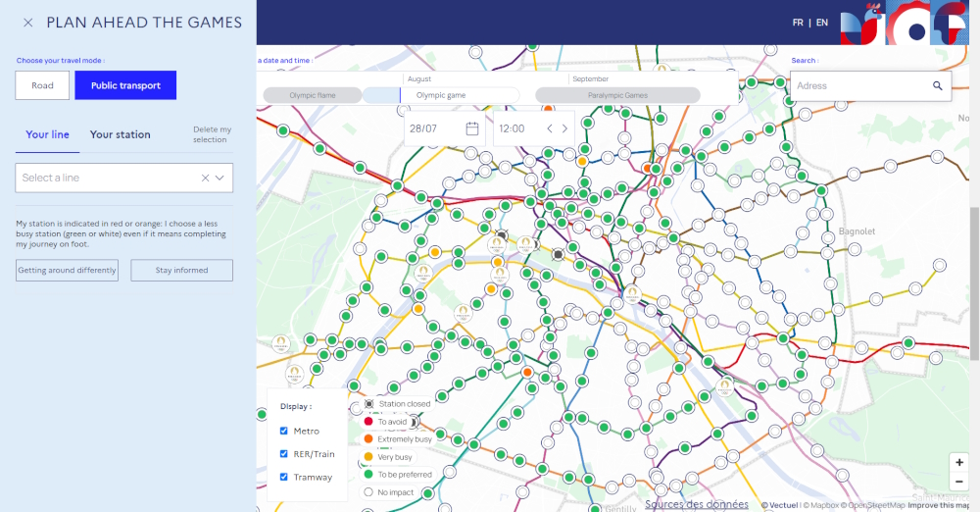Viewport: 980px width, 512px height.
Task: Click To be preferred green legend entry
Action: tap(398, 475)
